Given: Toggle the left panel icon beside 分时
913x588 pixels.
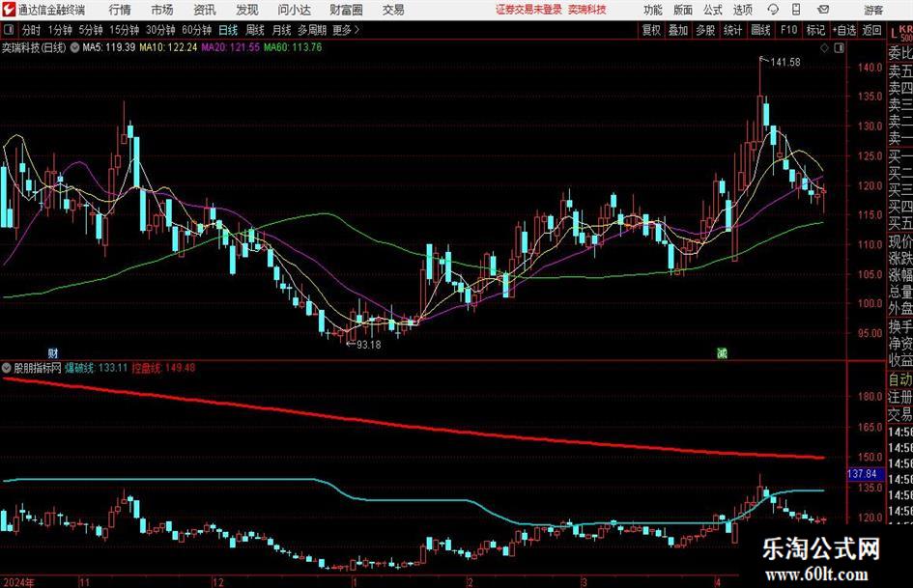Looking at the screenshot, I should [9, 30].
